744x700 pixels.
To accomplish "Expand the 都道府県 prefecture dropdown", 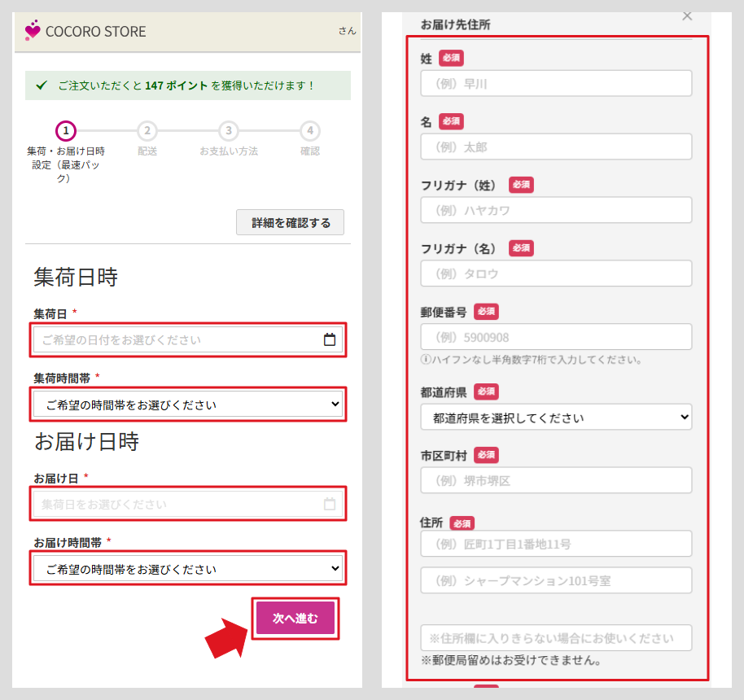I will pos(556,418).
